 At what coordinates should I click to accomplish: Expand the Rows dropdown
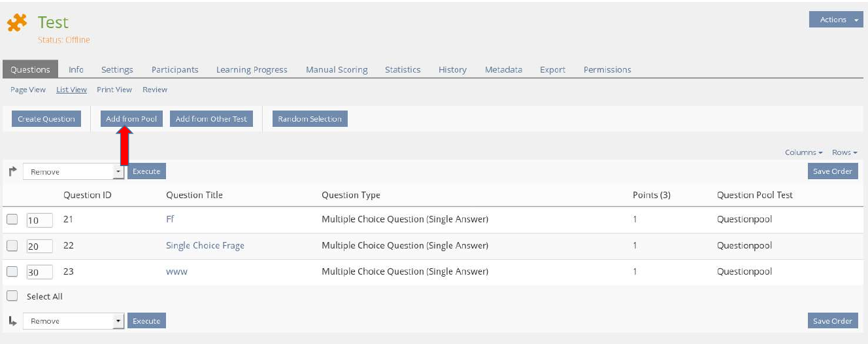[x=844, y=152]
